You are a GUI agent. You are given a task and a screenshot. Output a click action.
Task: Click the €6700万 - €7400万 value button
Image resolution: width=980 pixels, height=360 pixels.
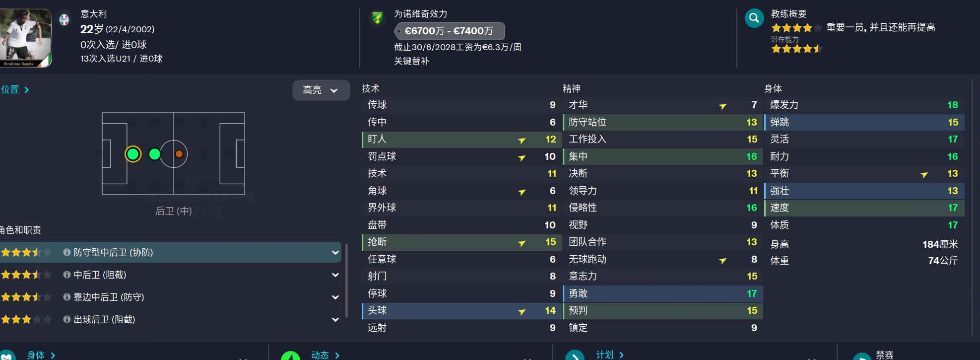[449, 31]
